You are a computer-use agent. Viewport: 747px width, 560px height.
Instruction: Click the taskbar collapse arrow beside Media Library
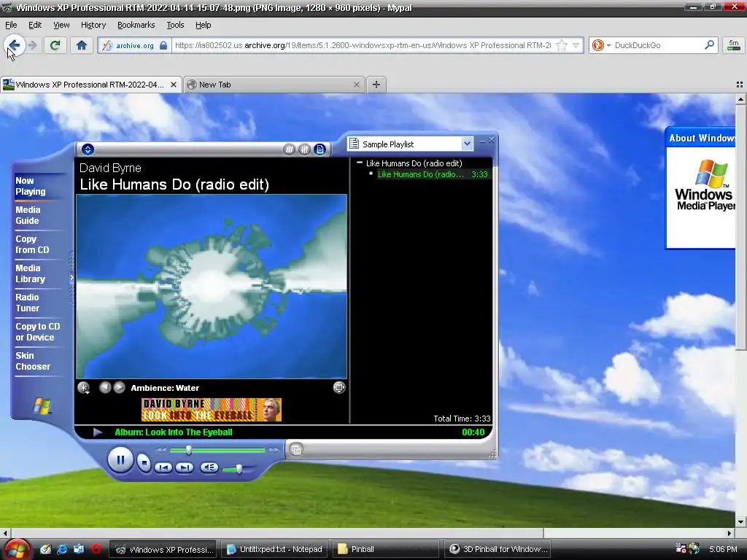tap(72, 278)
